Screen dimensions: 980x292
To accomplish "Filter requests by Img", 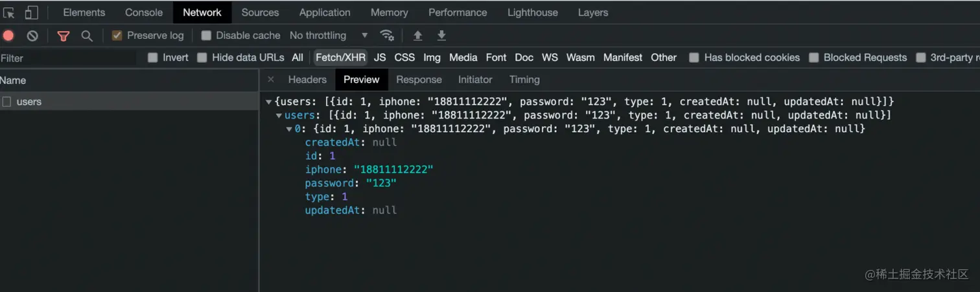I will (432, 58).
